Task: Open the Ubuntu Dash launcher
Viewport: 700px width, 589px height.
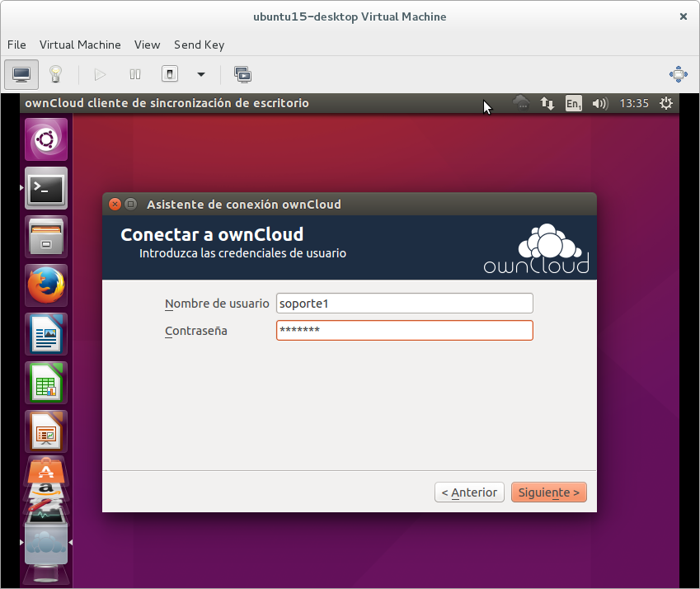Action: tap(46, 139)
